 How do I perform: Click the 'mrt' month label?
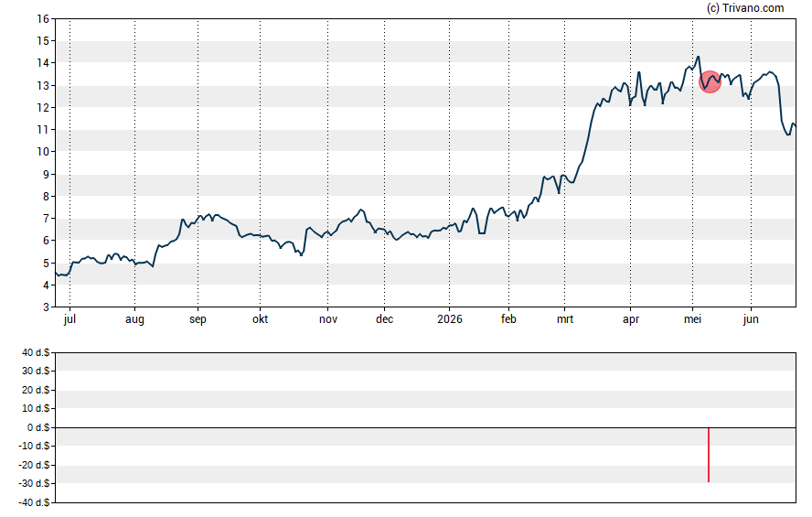[565, 319]
